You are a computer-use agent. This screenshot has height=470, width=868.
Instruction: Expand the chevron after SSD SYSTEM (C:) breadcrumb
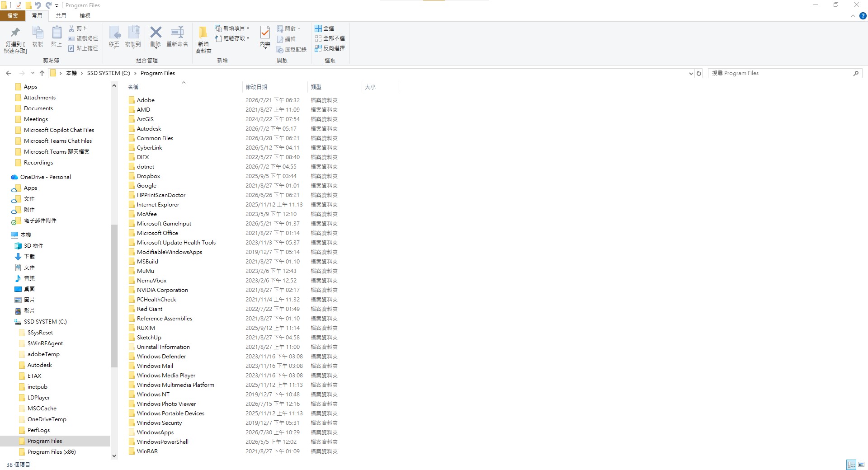tap(135, 73)
